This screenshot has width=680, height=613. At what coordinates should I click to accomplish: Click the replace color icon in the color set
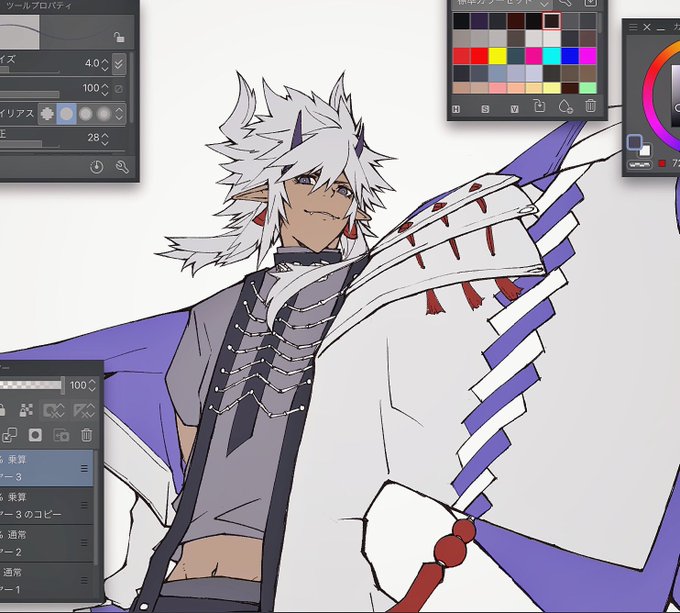pos(539,106)
